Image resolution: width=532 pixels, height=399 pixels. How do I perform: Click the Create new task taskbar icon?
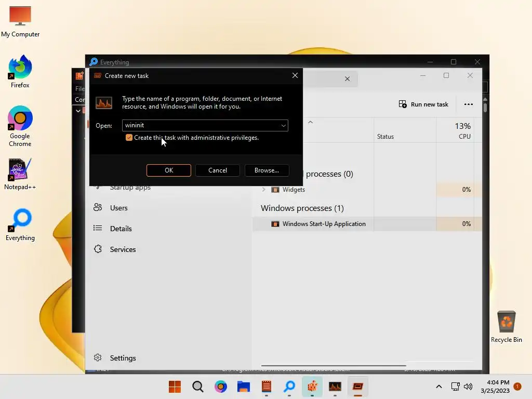pyautogui.click(x=357, y=387)
